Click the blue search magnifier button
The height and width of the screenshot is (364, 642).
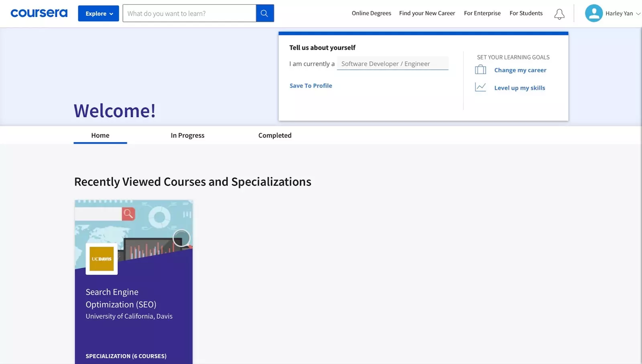click(265, 13)
